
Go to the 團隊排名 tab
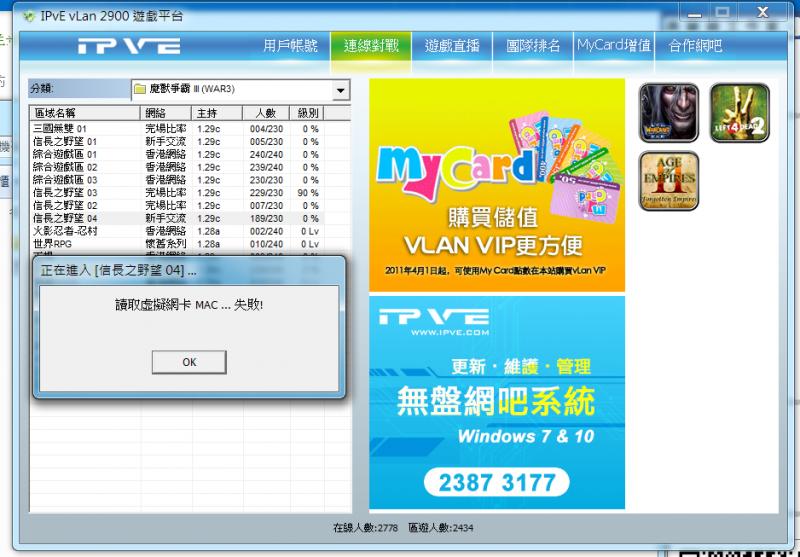pos(533,46)
